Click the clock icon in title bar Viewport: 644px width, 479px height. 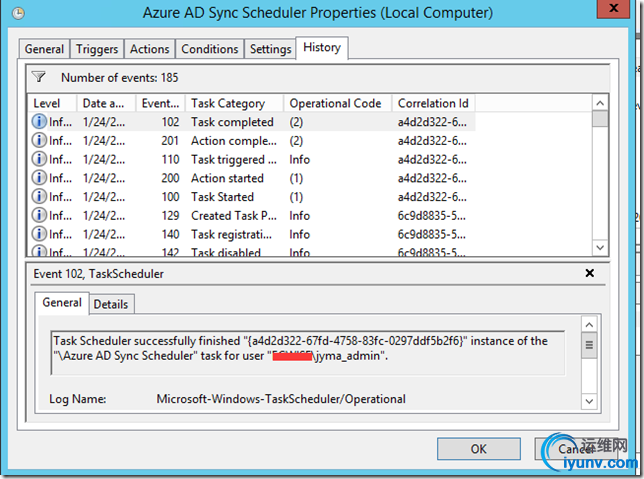pos(18,14)
